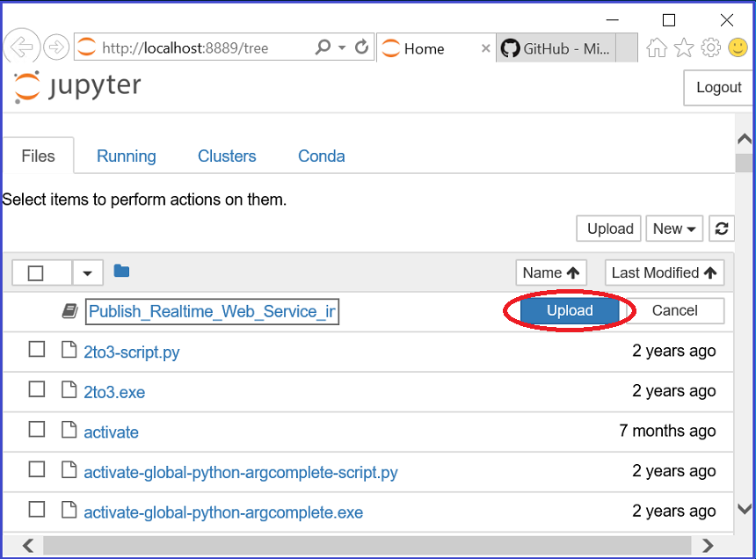The height and width of the screenshot is (559, 756).
Task: Click the horizontal scrollbar thumb
Action: [x=367, y=546]
